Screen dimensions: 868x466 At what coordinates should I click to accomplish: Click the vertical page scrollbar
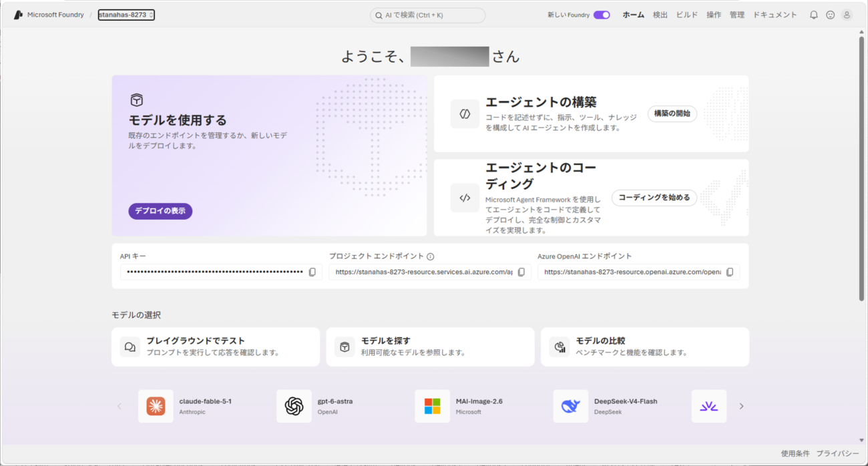tap(861, 168)
